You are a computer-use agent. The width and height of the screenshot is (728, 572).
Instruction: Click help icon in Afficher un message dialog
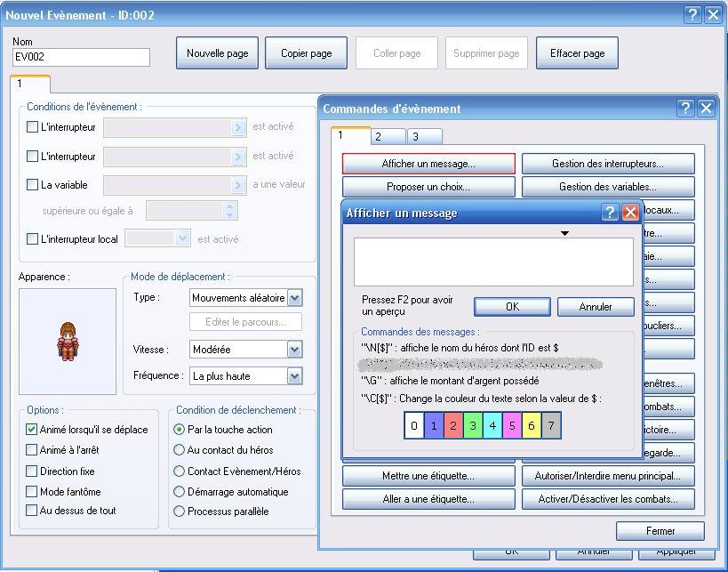(610, 213)
